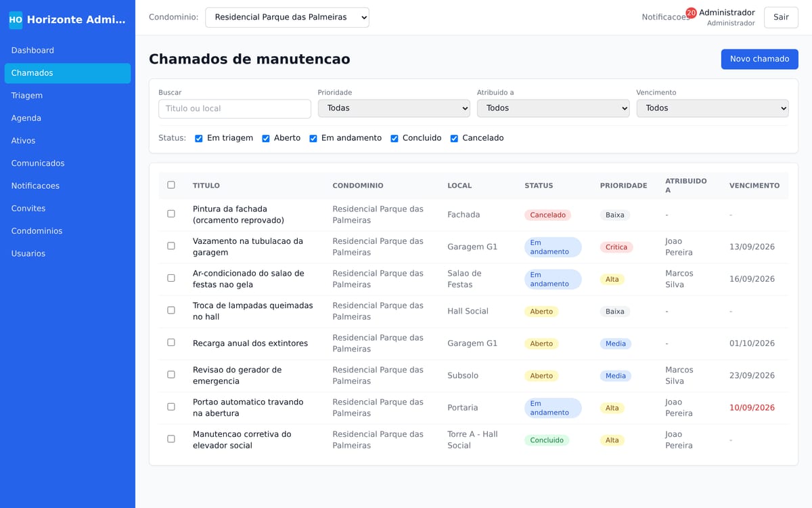
Task: Open Triagem from the sidebar
Action: (68, 96)
